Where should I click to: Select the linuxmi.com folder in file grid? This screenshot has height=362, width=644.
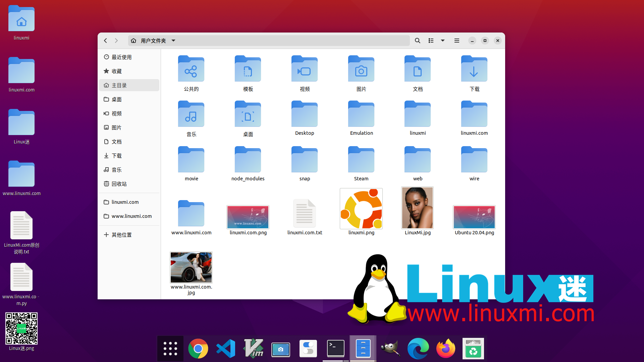point(474,114)
